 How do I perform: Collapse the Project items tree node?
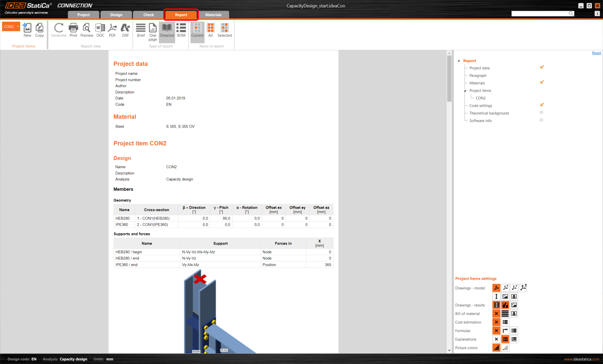(465, 91)
